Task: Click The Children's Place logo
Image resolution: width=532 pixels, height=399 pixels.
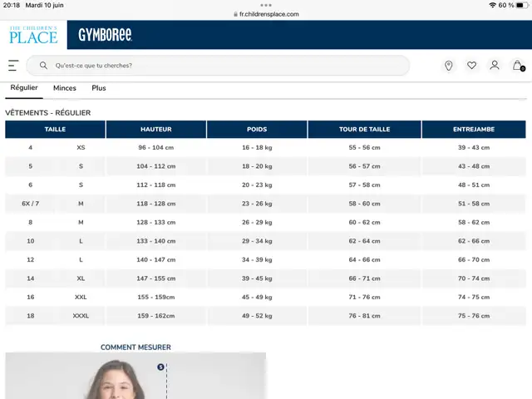Action: [x=33, y=35]
